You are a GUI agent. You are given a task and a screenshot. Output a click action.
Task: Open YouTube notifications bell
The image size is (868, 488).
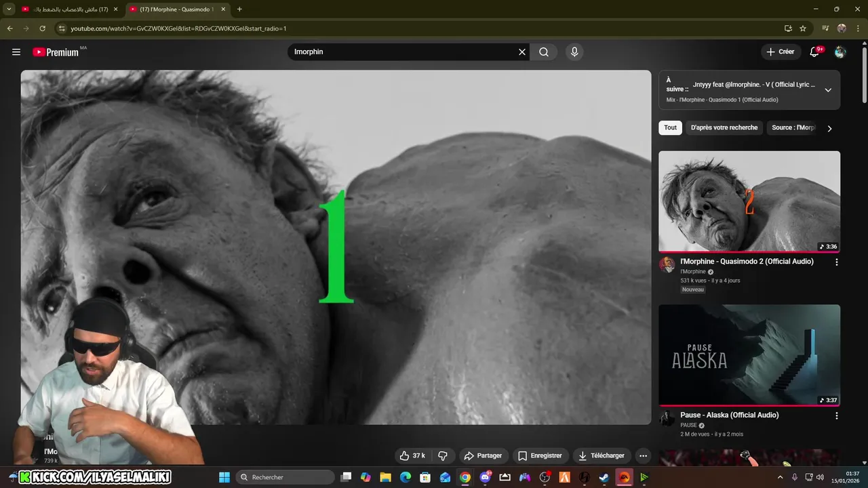(x=815, y=52)
